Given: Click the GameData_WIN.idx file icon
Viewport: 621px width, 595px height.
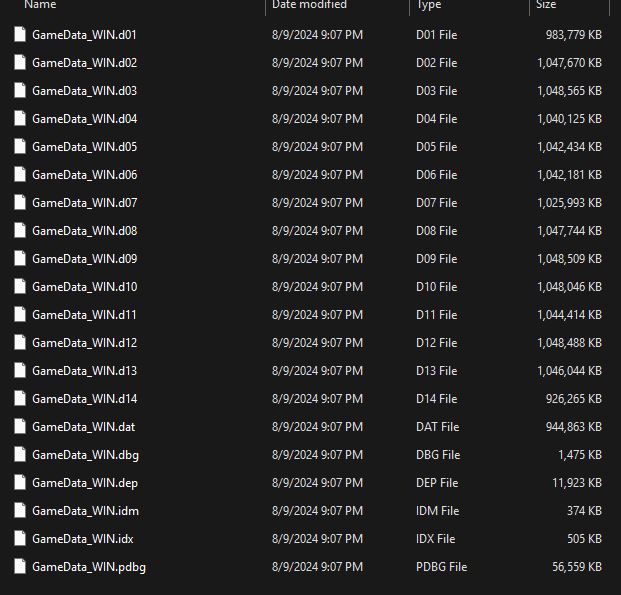Looking at the screenshot, I should [x=20, y=539].
